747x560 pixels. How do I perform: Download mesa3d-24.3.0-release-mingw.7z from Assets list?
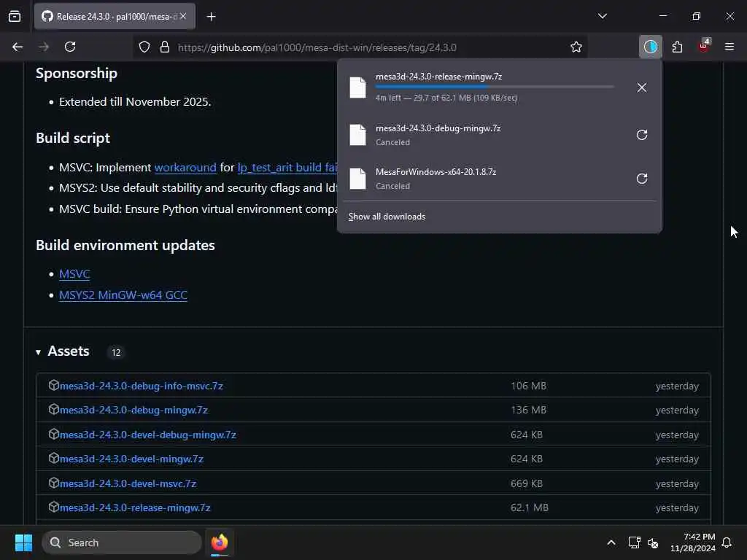click(135, 508)
